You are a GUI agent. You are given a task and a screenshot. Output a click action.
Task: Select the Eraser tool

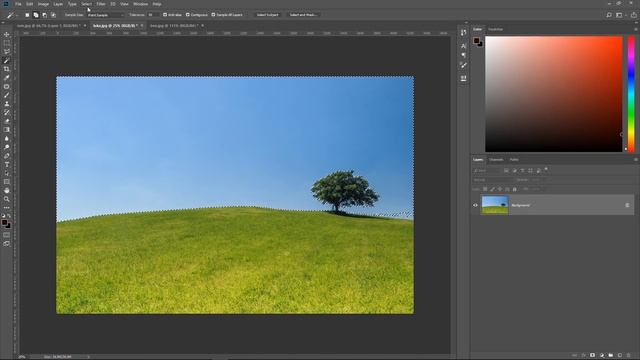[x=7, y=121]
